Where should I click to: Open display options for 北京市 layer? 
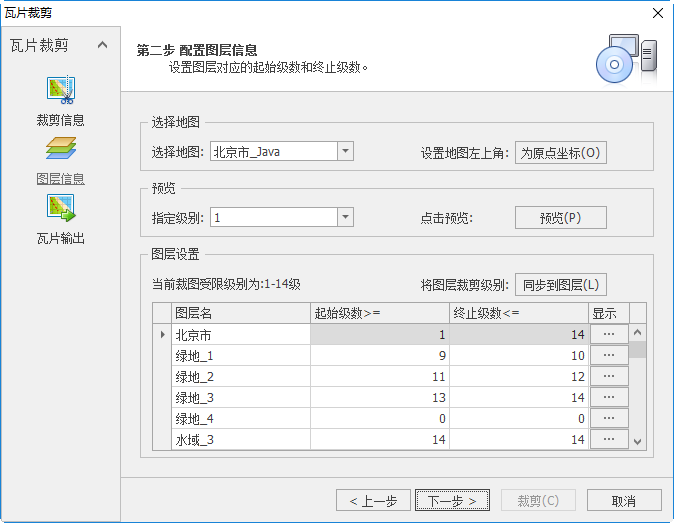tap(609, 335)
